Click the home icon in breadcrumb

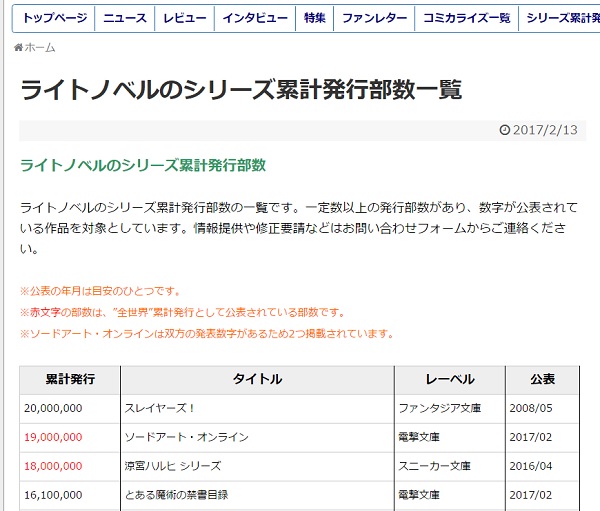(18, 47)
